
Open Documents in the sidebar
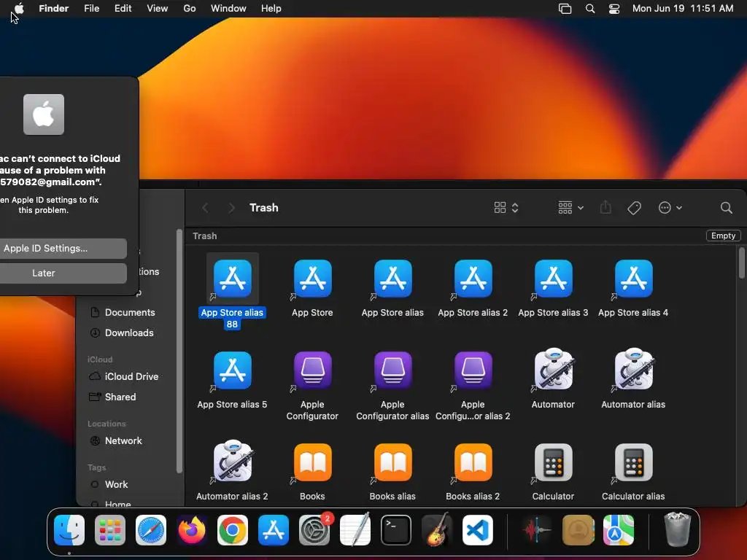123,312
